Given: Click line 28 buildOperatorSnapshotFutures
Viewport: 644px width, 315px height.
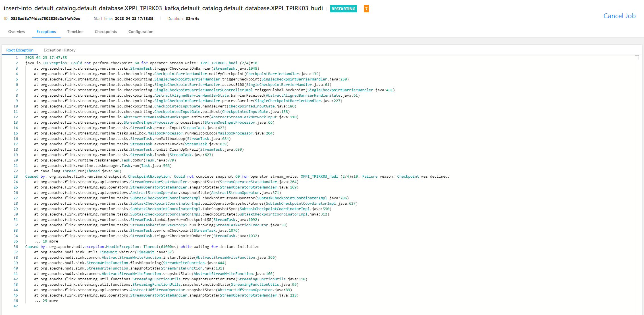Looking at the screenshot, I should pyautogui.click(x=196, y=203).
